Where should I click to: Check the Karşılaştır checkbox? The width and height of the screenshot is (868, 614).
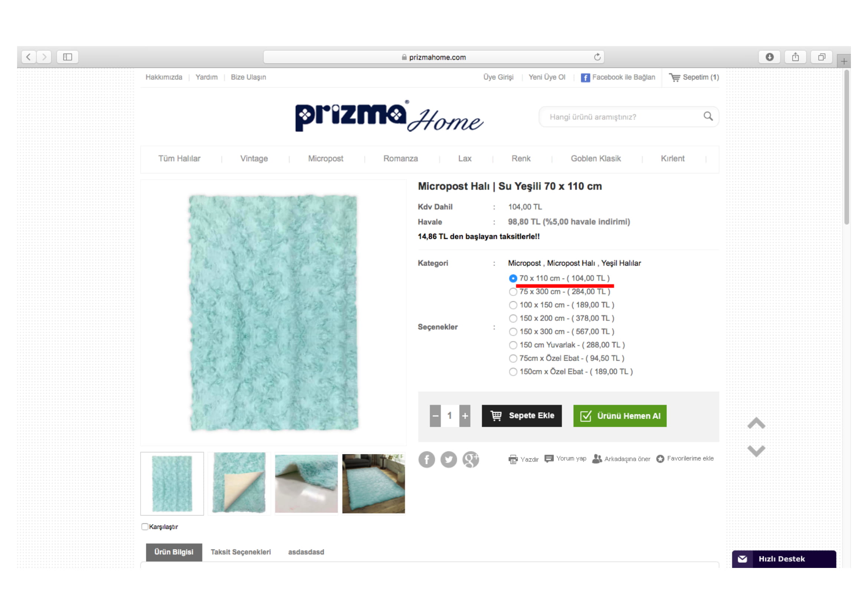pos(145,527)
